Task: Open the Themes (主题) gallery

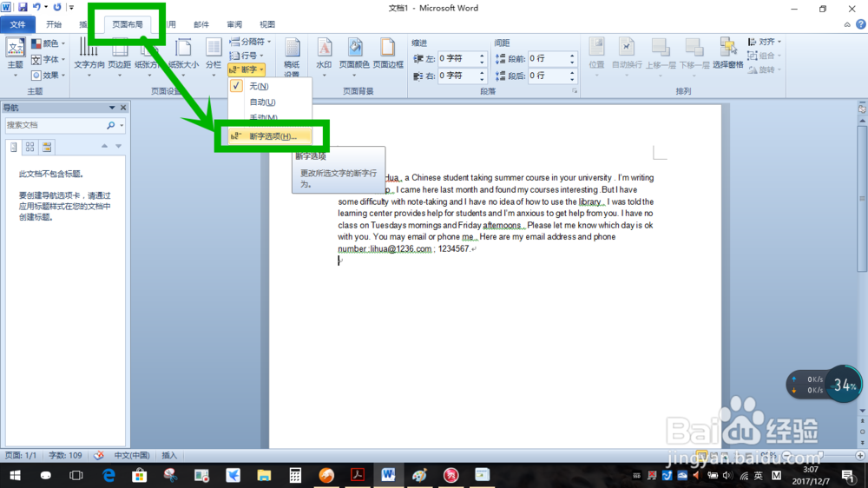Action: pos(15,57)
